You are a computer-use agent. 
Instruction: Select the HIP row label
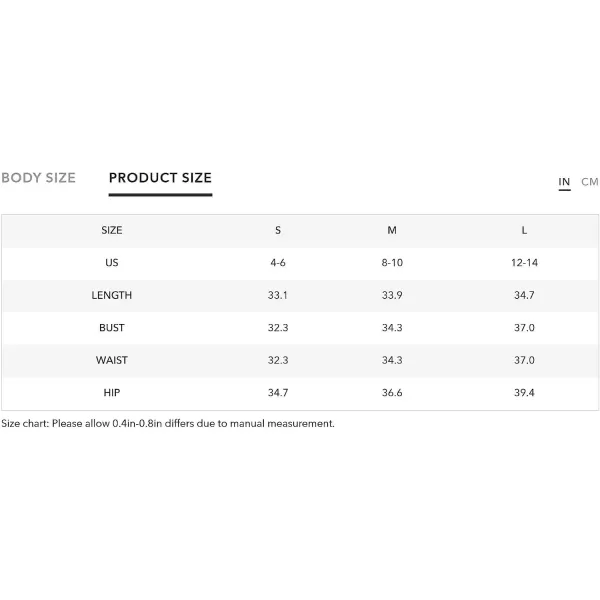(112, 393)
